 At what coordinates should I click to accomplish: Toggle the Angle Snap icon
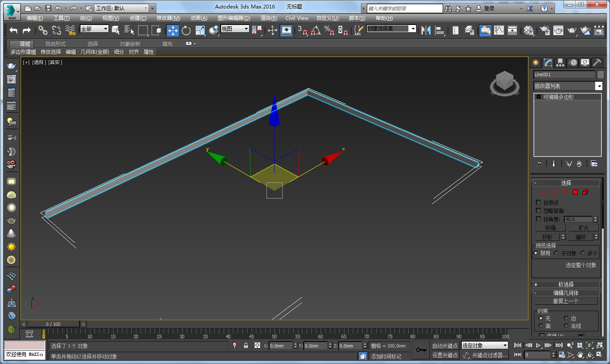tap(316, 30)
